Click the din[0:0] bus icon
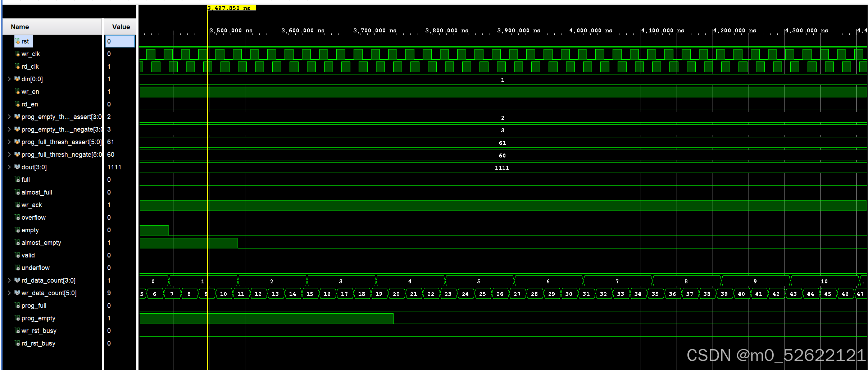868x370 pixels. (17, 79)
